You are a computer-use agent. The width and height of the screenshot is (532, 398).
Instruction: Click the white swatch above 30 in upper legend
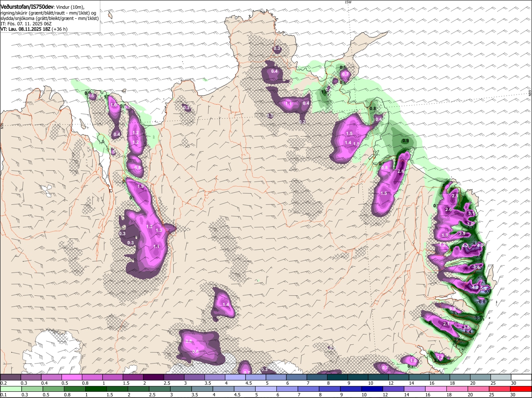tap(522, 377)
